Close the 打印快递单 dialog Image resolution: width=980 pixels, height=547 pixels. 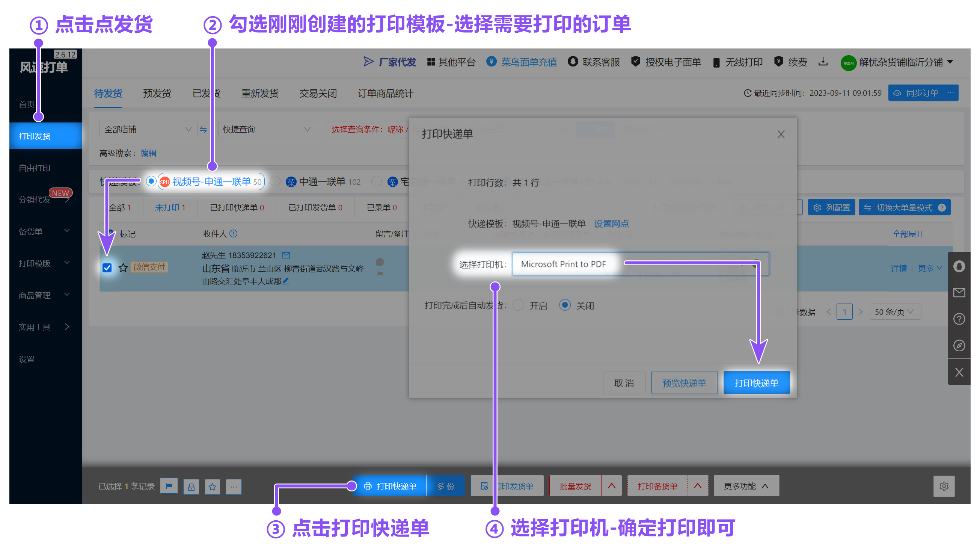tap(781, 134)
